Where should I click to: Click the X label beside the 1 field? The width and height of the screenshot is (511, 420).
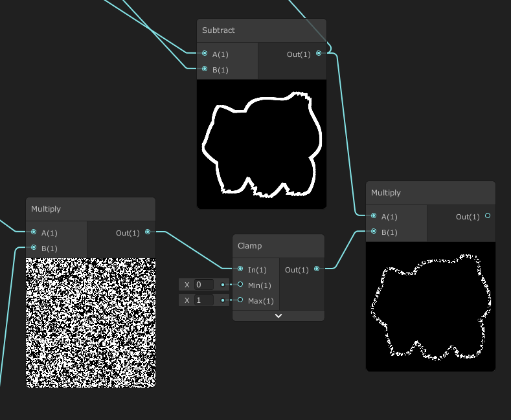(187, 300)
